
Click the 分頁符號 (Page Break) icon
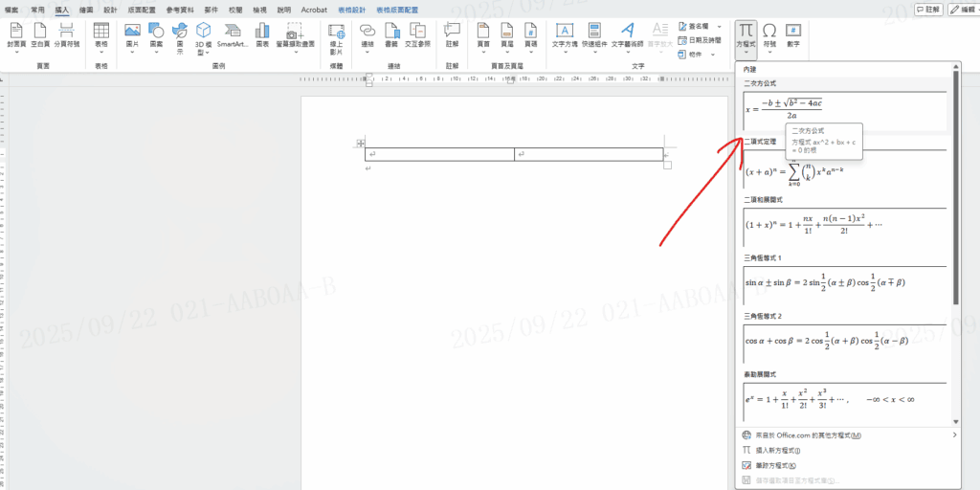[x=66, y=36]
